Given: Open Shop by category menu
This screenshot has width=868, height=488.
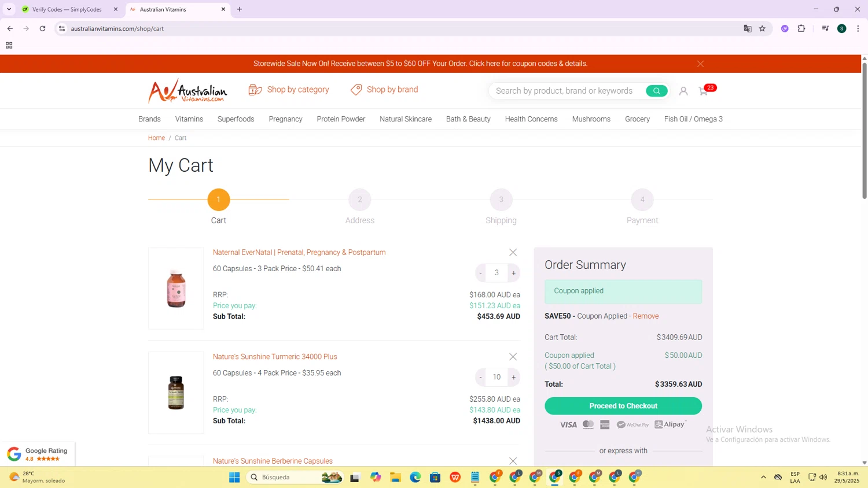Looking at the screenshot, I should 289,90.
